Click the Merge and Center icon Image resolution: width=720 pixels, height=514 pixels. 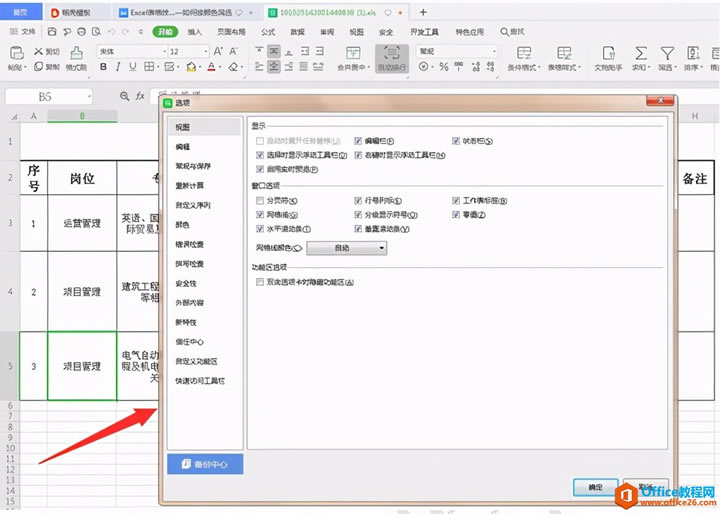click(x=353, y=53)
